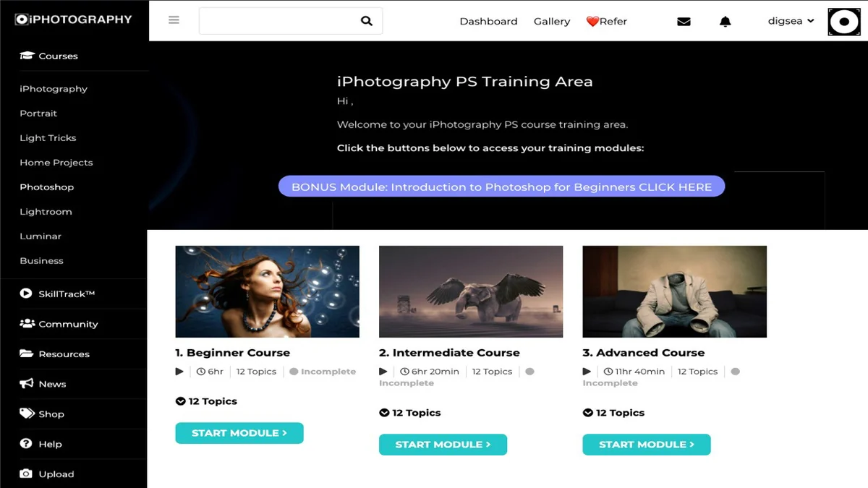This screenshot has height=488, width=868.
Task: Expand 12 Topics under Intermediate Course
Action: (x=409, y=413)
